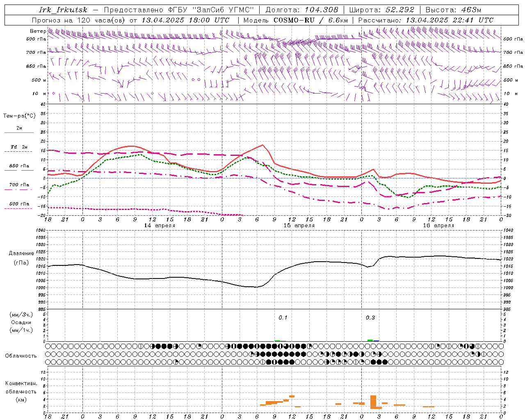
Task: Click the Конвективн. convective cloud label
Action: [21, 383]
